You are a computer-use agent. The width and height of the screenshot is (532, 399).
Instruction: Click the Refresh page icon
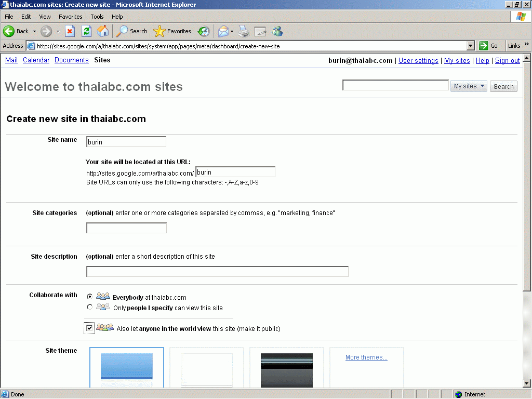coord(86,31)
